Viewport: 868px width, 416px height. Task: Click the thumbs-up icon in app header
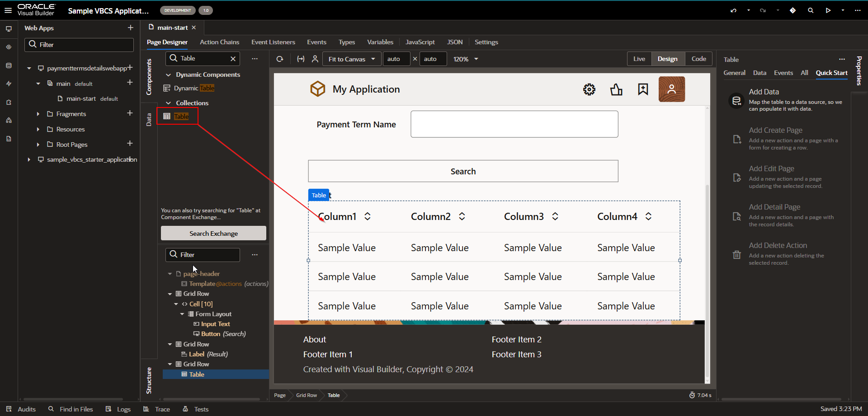coord(616,89)
